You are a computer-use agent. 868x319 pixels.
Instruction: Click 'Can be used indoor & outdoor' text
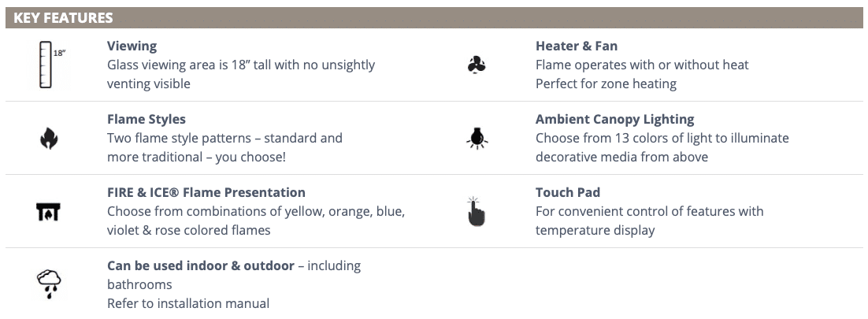point(200,266)
